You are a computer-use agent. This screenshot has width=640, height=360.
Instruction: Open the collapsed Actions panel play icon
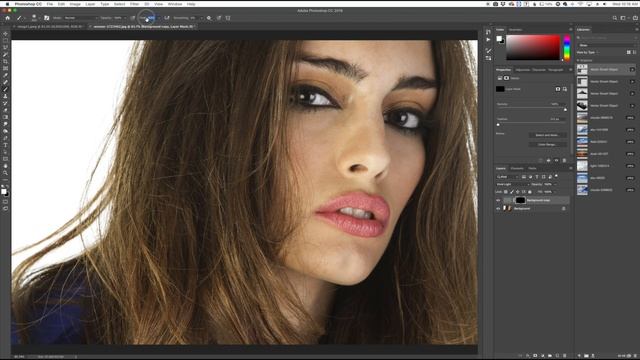(488, 40)
